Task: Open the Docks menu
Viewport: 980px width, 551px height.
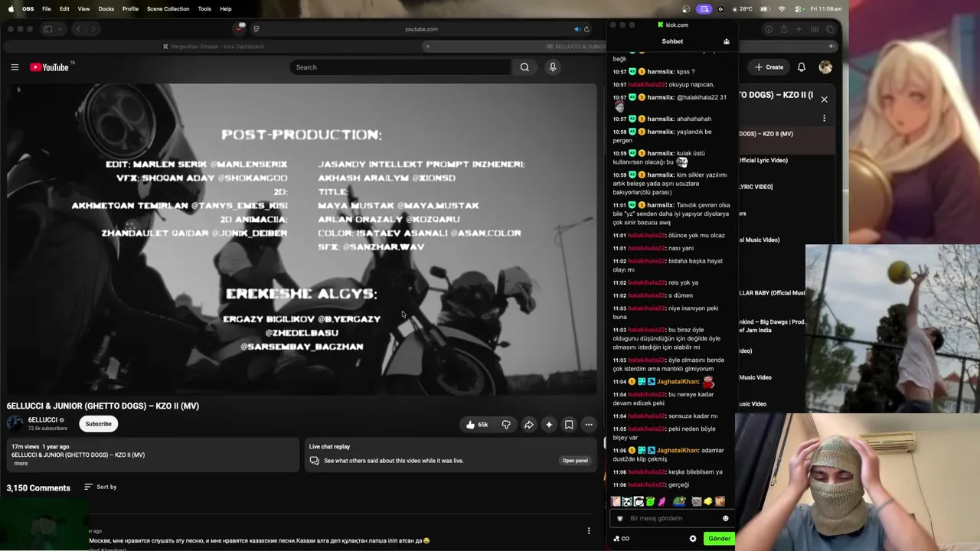Action: point(106,9)
